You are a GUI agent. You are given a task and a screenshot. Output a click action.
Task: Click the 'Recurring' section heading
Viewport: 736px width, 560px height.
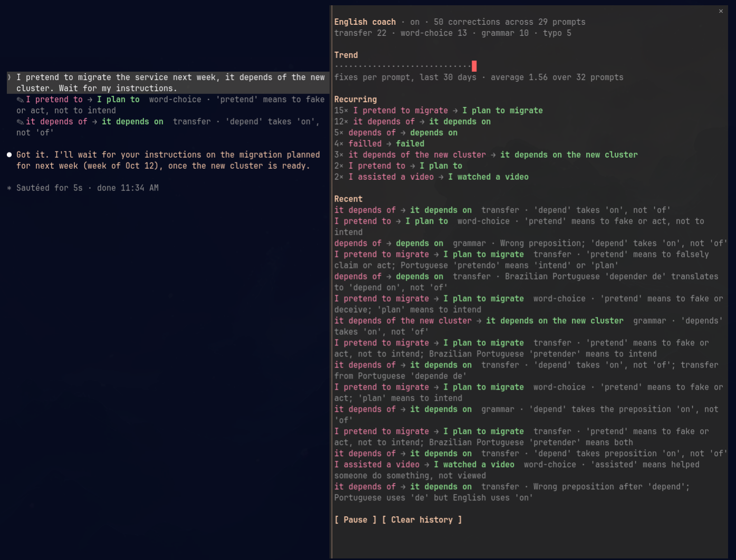click(356, 100)
